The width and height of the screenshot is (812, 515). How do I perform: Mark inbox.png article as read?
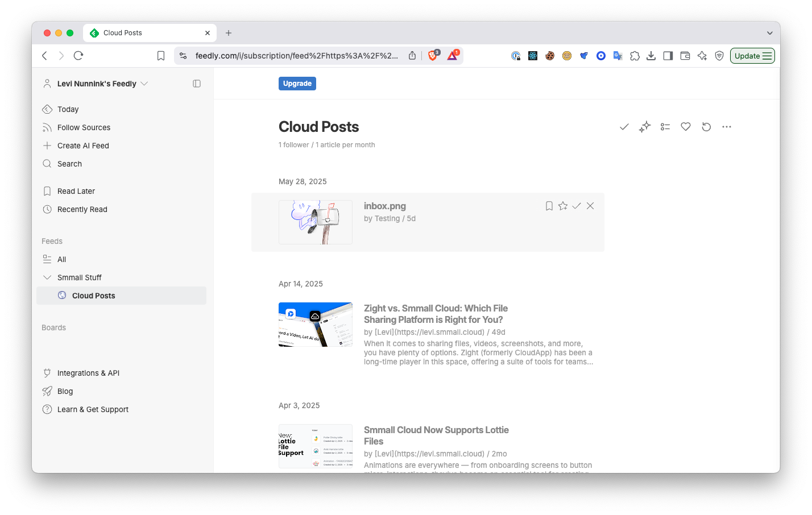(x=577, y=206)
